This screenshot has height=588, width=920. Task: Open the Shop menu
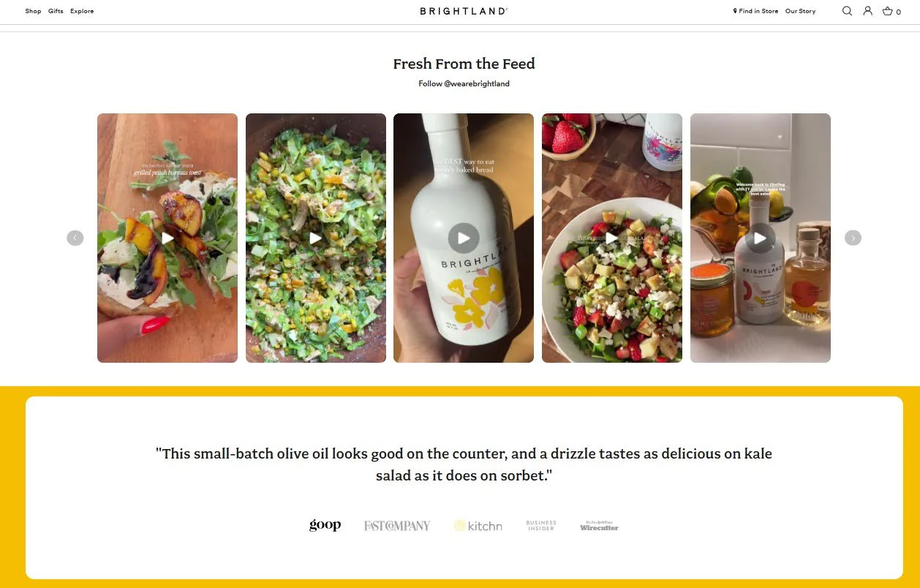33,11
